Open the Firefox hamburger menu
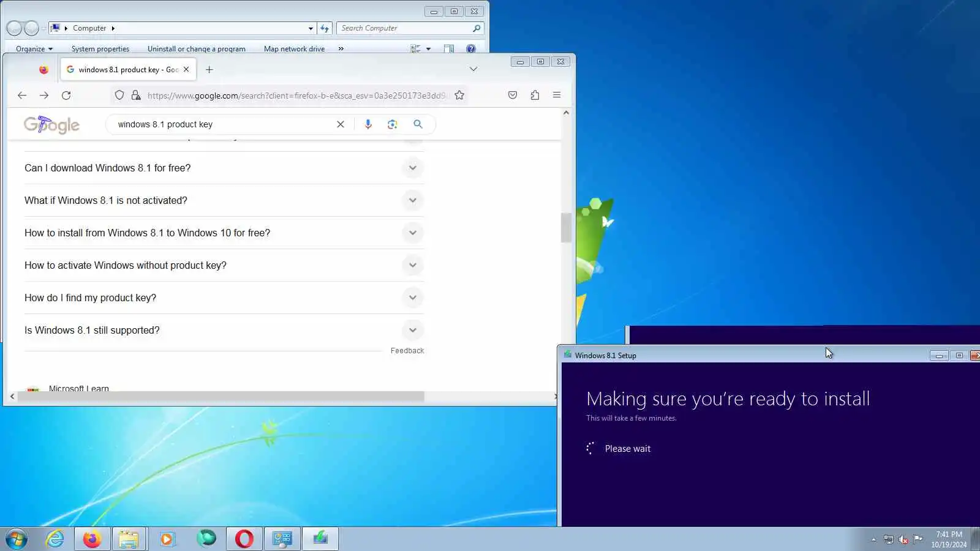This screenshot has width=980, height=551. point(557,95)
